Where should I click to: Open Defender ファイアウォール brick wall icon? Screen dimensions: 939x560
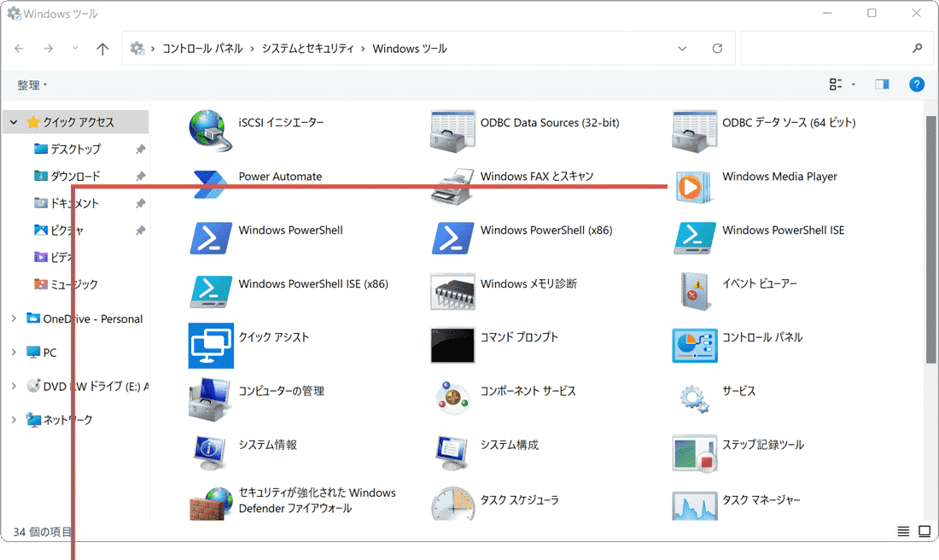click(x=210, y=504)
